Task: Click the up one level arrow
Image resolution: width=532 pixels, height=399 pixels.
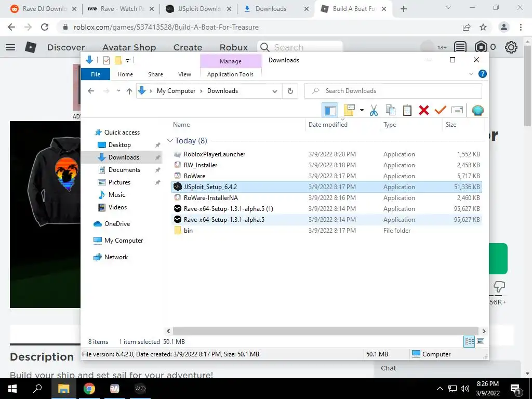Action: [129, 91]
